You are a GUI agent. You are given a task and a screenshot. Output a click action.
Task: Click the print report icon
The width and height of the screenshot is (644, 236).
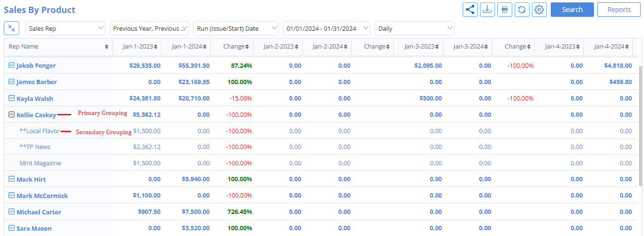coord(505,10)
